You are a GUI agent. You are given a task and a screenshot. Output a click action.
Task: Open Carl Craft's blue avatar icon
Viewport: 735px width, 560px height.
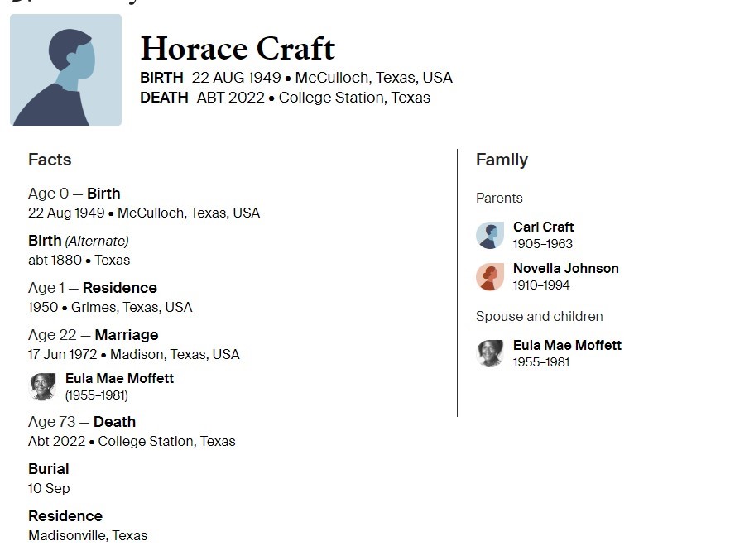pos(490,235)
